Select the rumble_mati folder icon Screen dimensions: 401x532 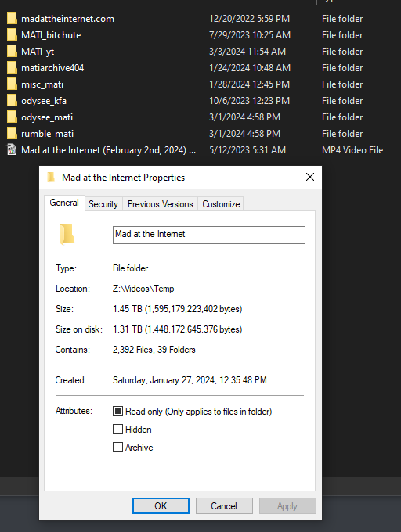(x=12, y=133)
